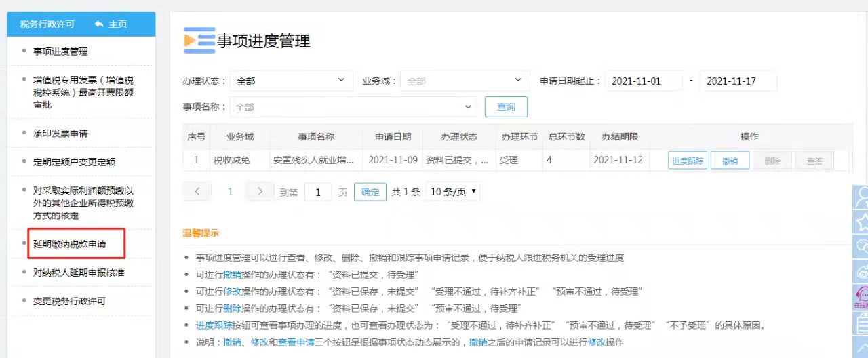Click the 事项名称 column header

tap(316, 136)
